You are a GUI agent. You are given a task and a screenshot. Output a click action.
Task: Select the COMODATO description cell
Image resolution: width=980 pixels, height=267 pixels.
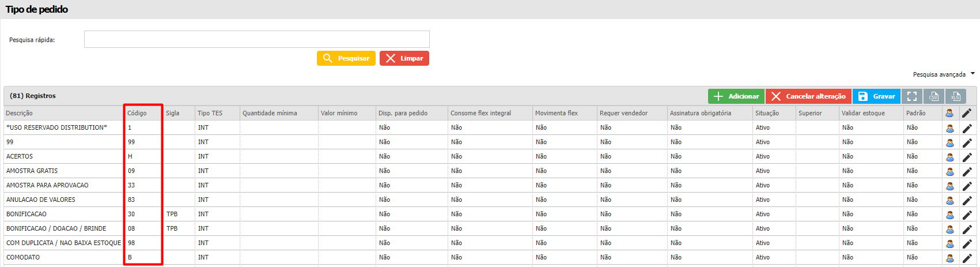pyautogui.click(x=23, y=257)
